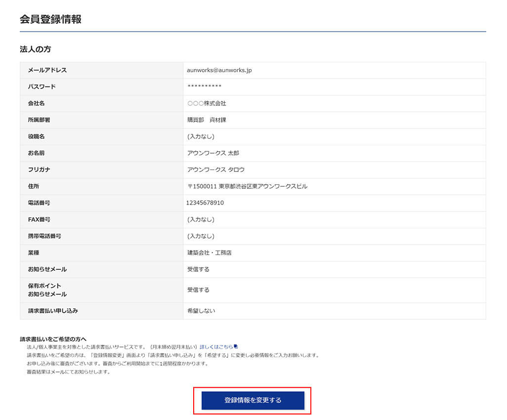The height and width of the screenshot is (420, 507).
Task: Click the 住所 row label
Action: pyautogui.click(x=33, y=186)
